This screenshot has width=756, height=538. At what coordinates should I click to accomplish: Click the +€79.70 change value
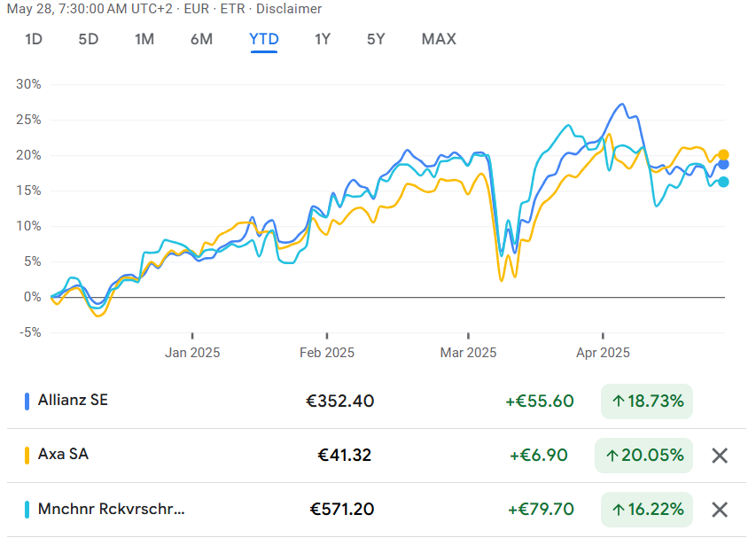point(541,509)
